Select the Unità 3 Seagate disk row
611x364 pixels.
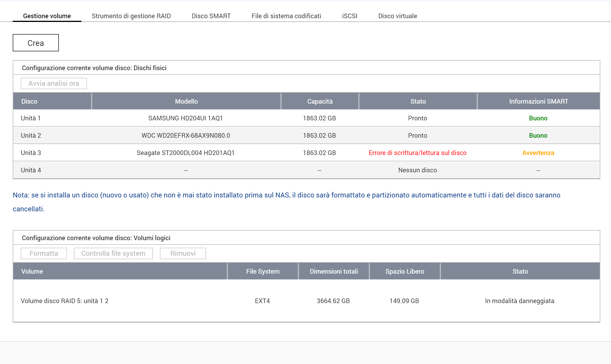tap(185, 153)
